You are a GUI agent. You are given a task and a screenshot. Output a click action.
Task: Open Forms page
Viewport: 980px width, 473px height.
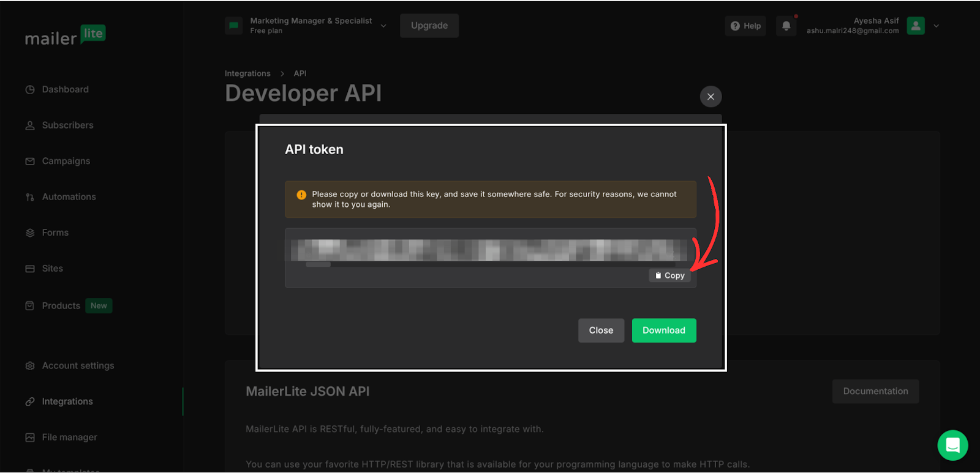tap(55, 233)
